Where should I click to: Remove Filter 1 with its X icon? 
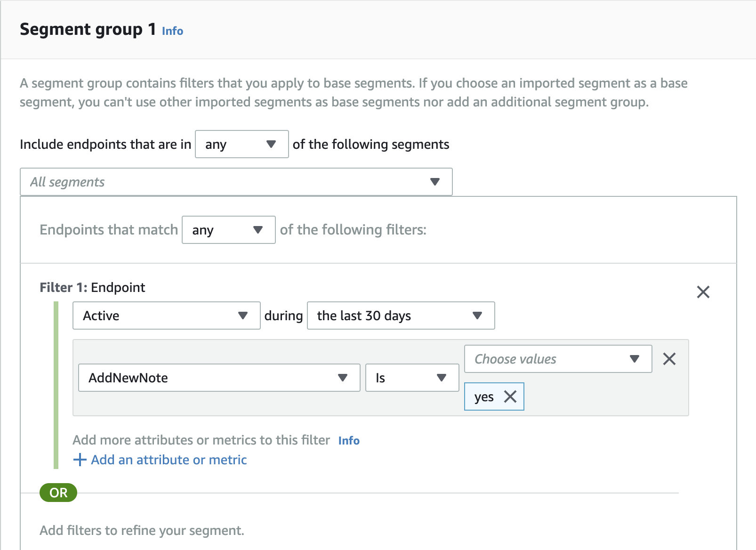(x=703, y=292)
